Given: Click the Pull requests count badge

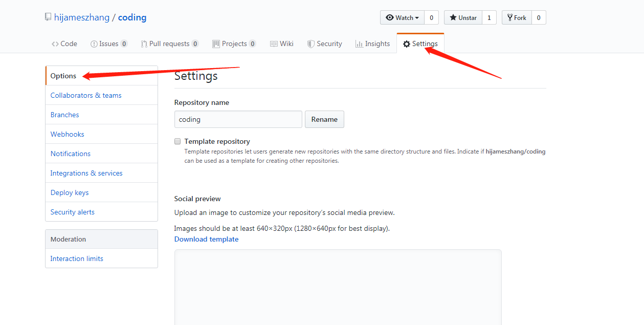Looking at the screenshot, I should click(x=195, y=44).
